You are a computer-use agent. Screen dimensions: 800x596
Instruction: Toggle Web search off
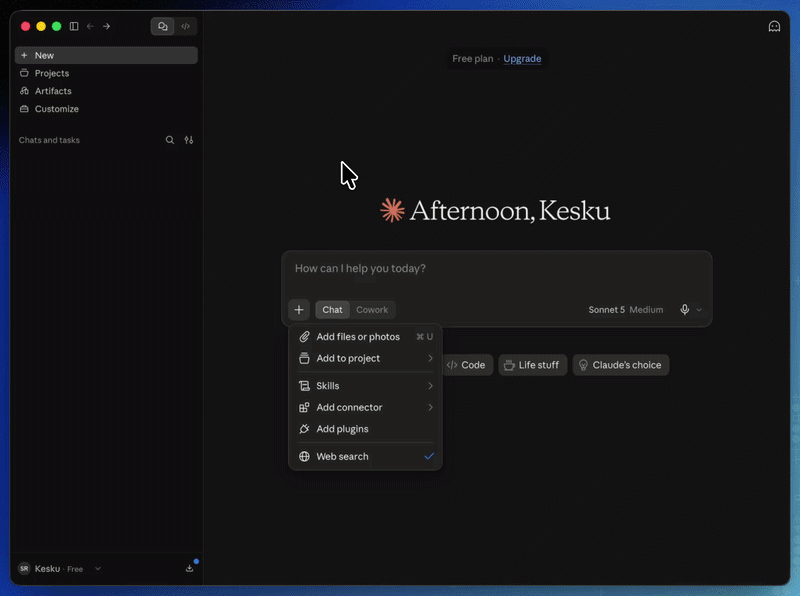pyautogui.click(x=365, y=456)
